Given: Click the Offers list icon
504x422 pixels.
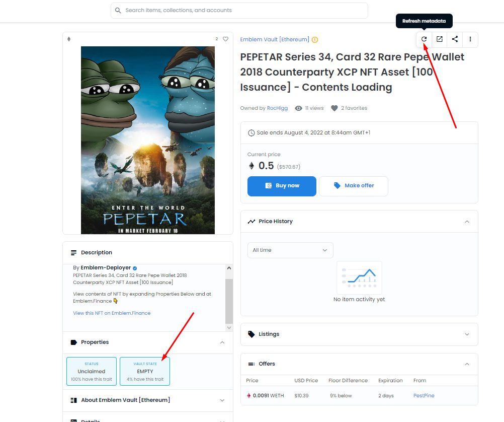Looking at the screenshot, I should (251, 364).
